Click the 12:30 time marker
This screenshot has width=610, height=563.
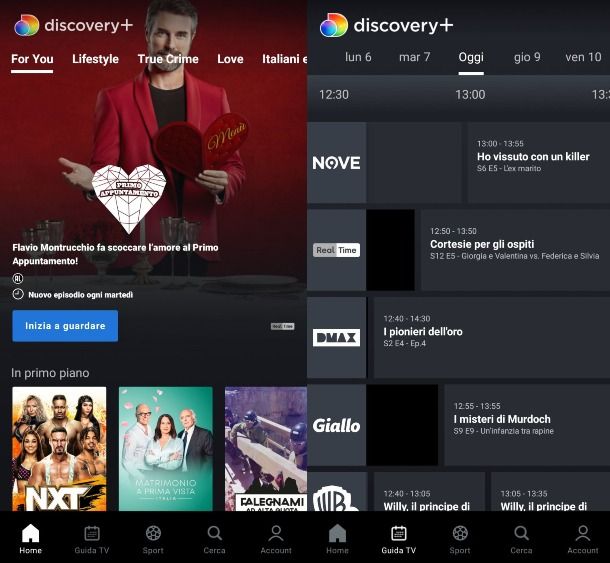click(334, 95)
